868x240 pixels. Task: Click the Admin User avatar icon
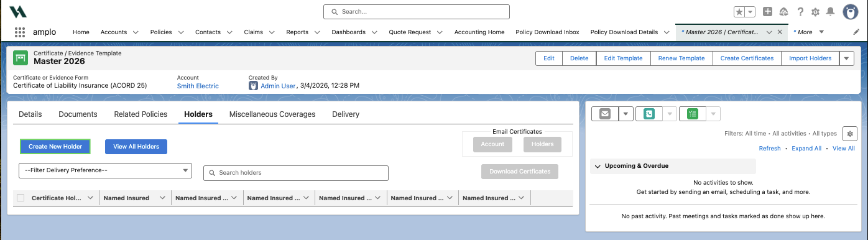[253, 86]
